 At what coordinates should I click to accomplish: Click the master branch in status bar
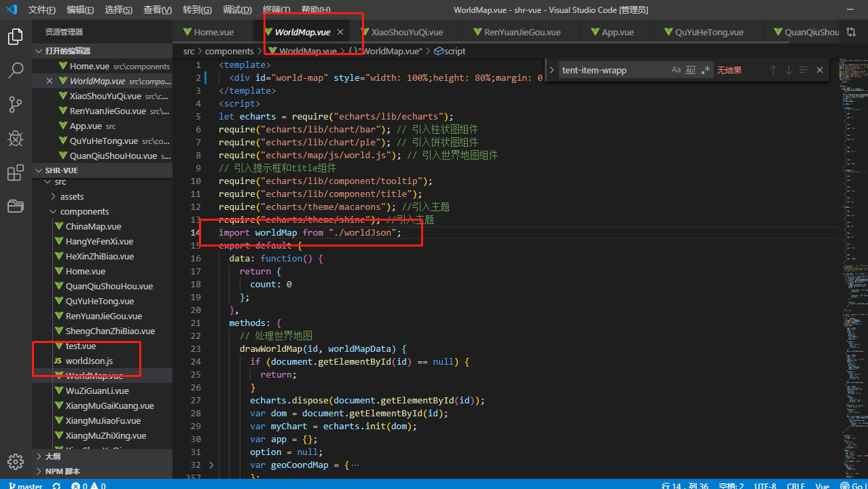[25, 486]
